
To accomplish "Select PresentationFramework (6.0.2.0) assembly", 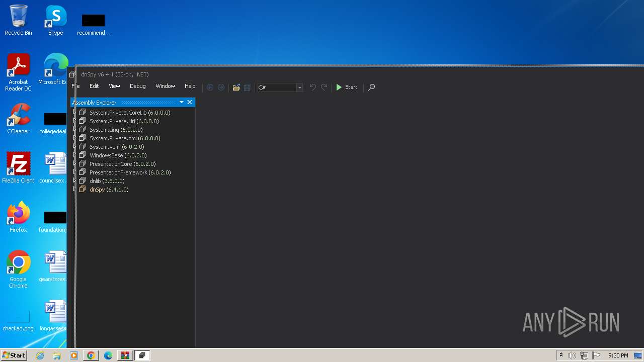I will point(130,172).
